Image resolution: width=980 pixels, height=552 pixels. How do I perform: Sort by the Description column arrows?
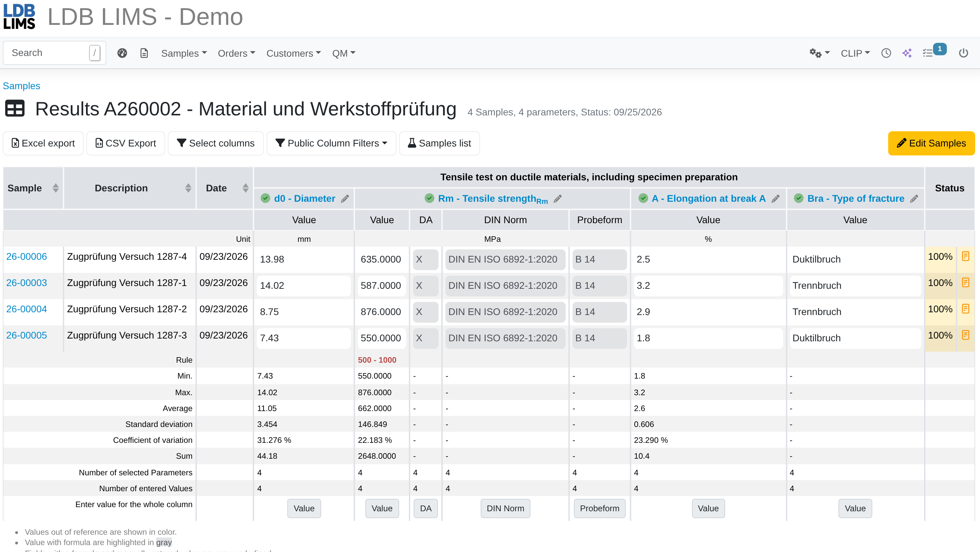click(188, 188)
